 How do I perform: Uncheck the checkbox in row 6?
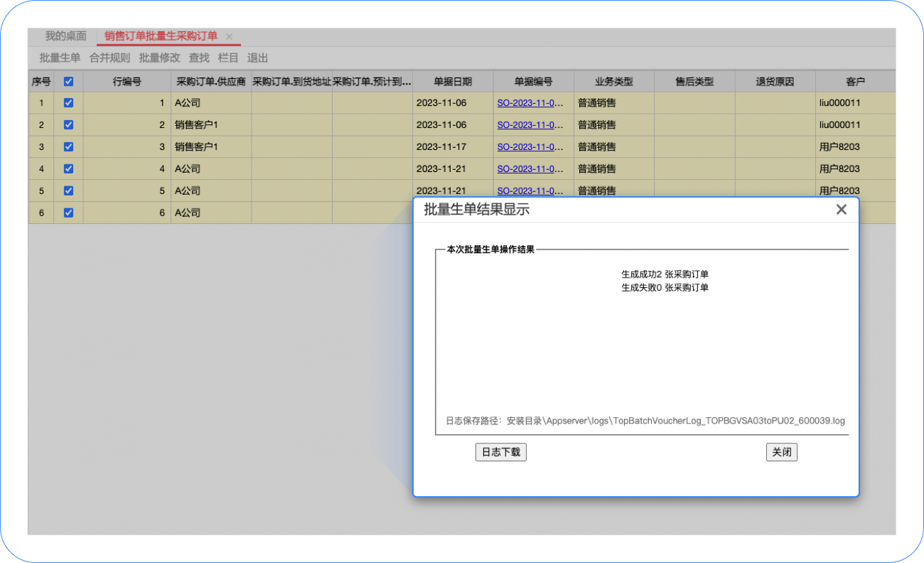coord(68,213)
